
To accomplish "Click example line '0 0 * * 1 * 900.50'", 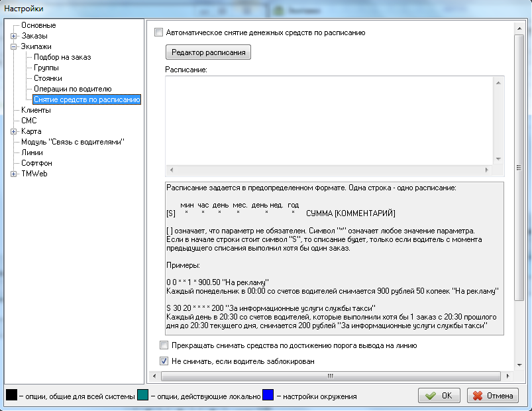I will [x=217, y=282].
